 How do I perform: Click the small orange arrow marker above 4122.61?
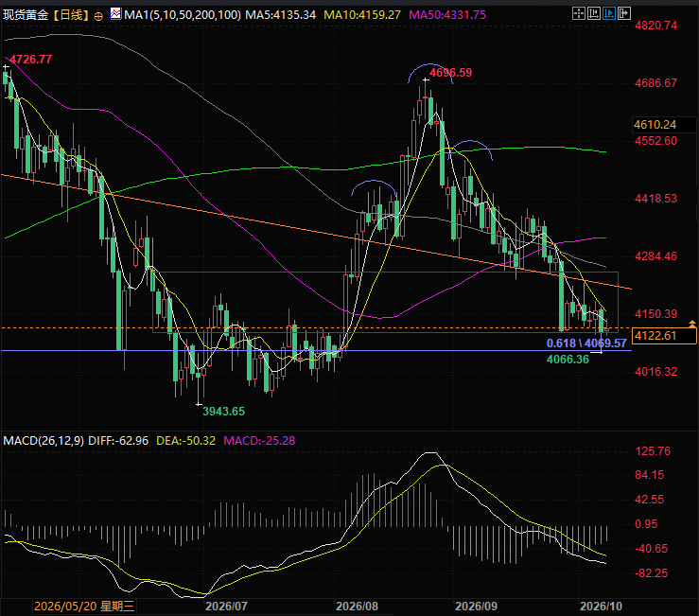pos(692,324)
